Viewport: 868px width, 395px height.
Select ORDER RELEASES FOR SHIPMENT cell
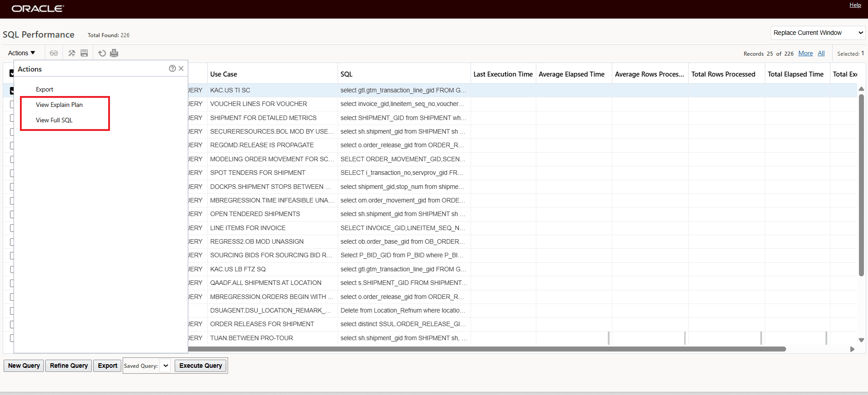click(272, 324)
